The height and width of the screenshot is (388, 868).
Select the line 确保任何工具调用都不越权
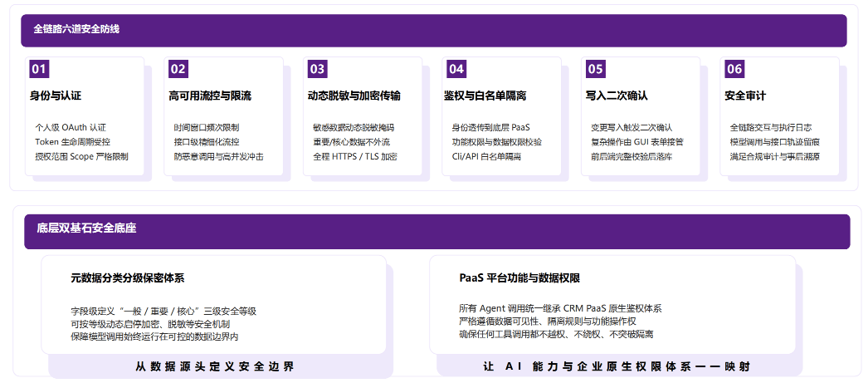[x=556, y=334]
